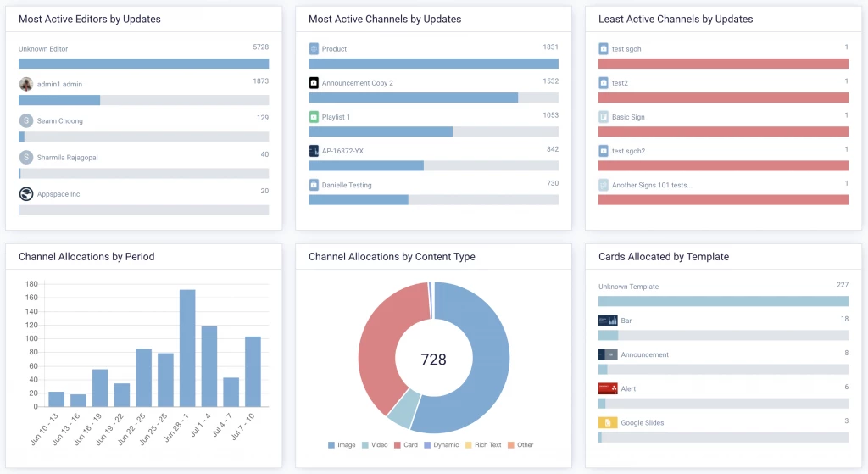Click the Basic Sign channel icon
This screenshot has width=868, height=474.
[604, 117]
